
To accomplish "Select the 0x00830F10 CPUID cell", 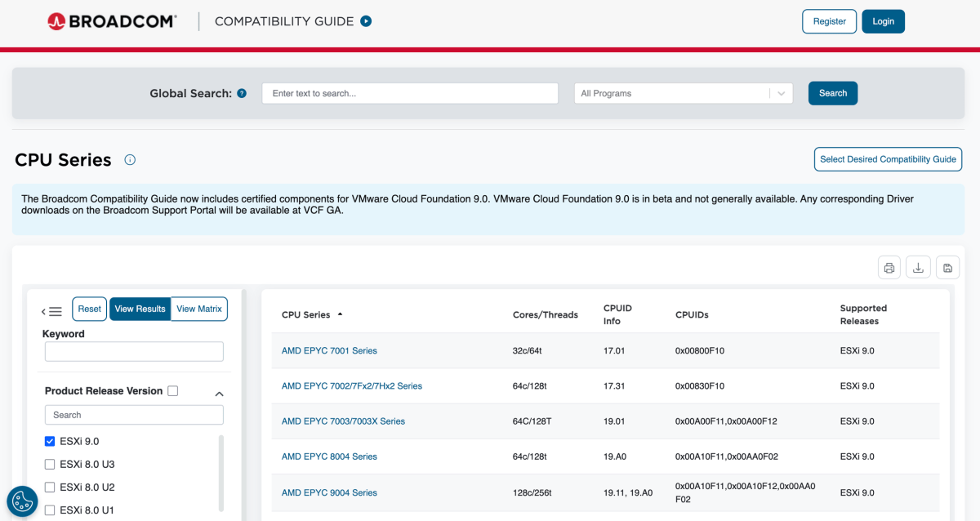I will pyautogui.click(x=700, y=386).
